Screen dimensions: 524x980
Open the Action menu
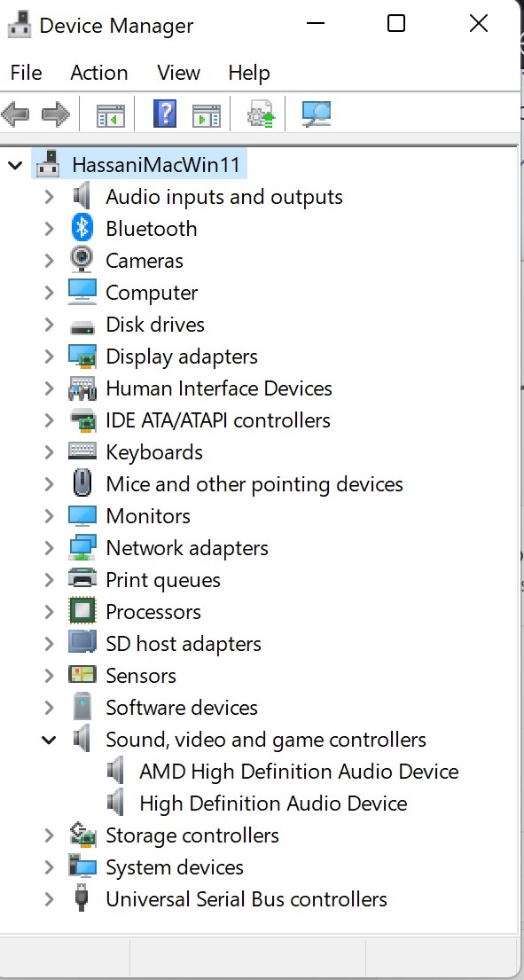pos(98,73)
